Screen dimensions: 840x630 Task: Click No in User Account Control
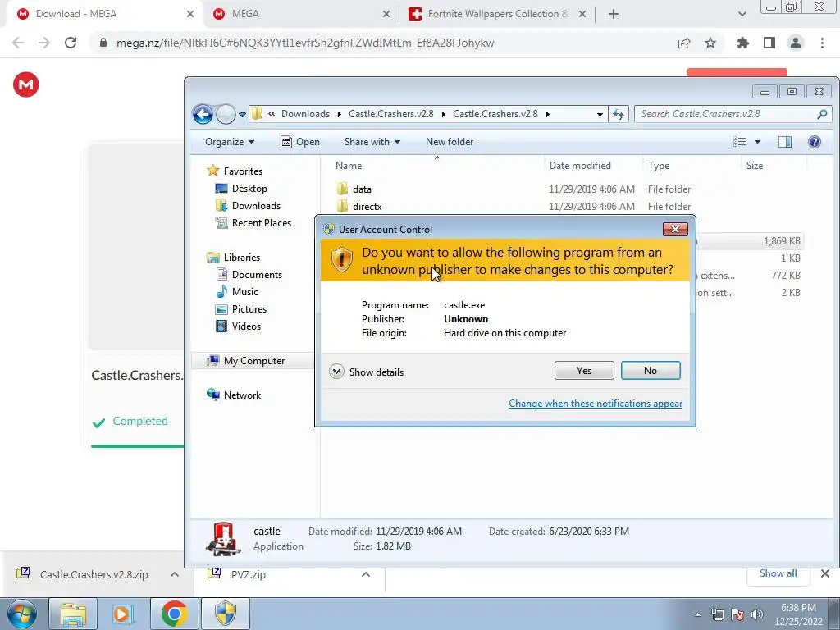(x=651, y=371)
